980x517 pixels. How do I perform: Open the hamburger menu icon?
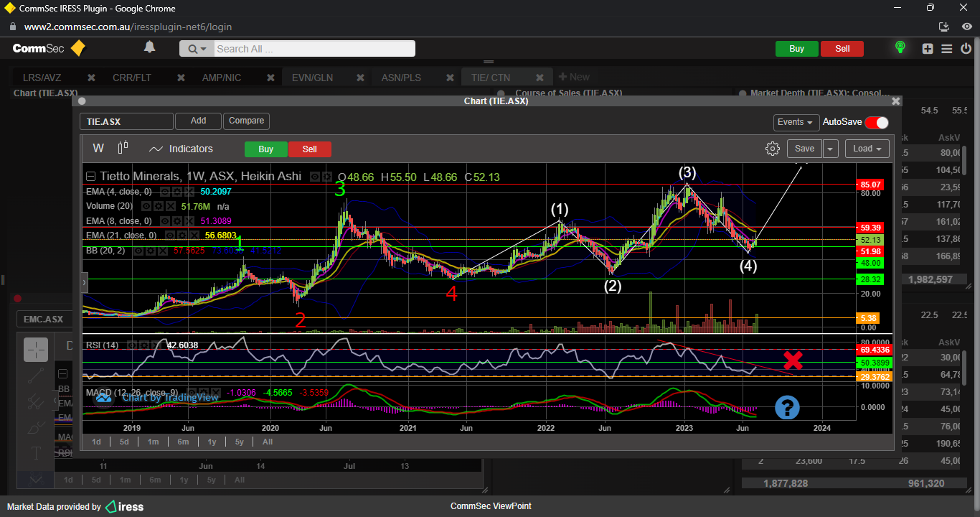[x=946, y=49]
